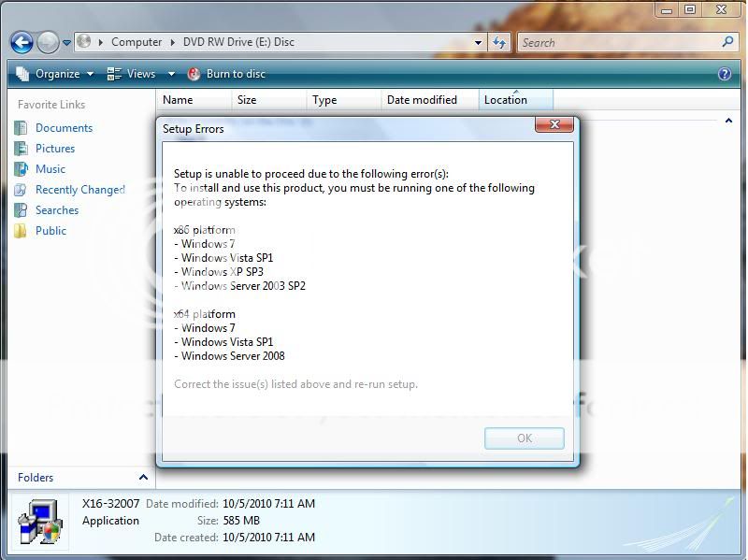Sort by the Size column header
748x560 pixels.
268,100
